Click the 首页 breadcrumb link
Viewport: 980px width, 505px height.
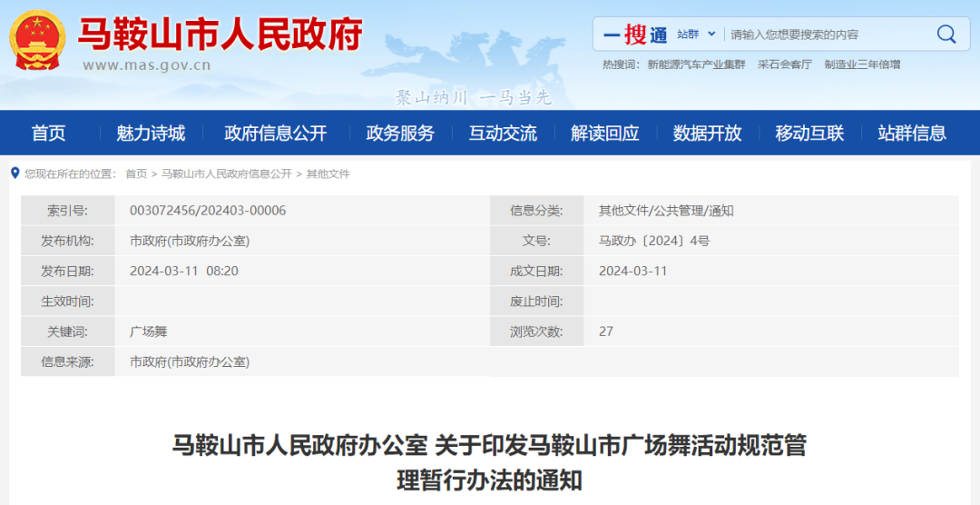(x=135, y=174)
